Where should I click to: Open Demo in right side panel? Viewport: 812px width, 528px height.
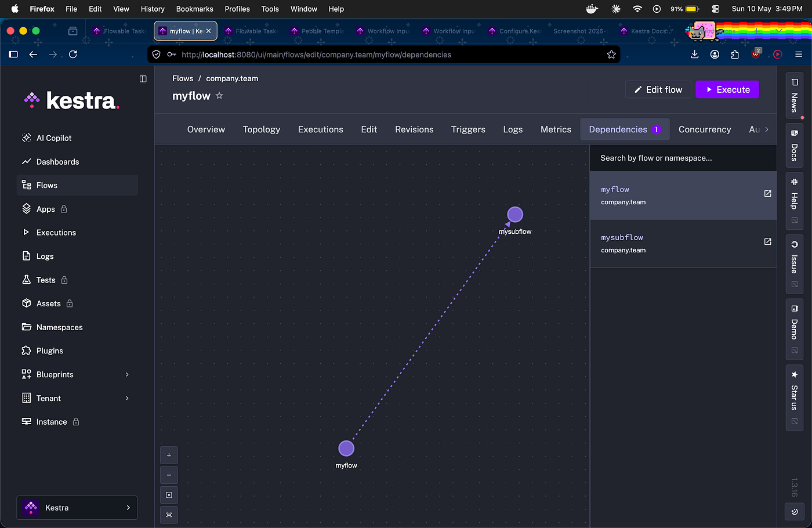794,329
